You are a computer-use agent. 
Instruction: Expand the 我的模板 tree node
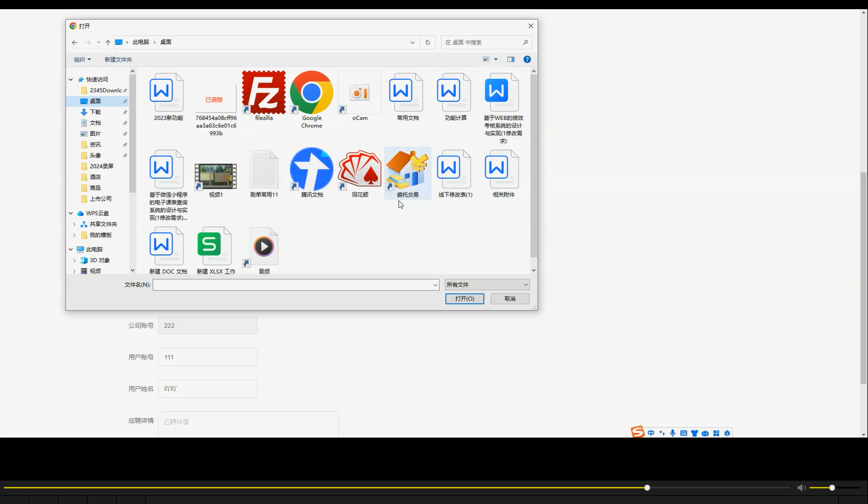74,235
